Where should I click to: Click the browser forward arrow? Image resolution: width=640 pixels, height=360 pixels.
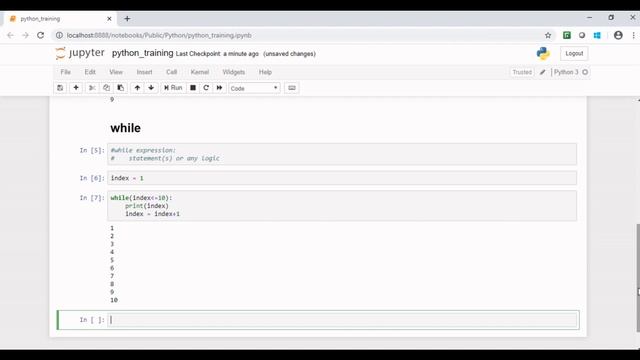tap(25, 36)
